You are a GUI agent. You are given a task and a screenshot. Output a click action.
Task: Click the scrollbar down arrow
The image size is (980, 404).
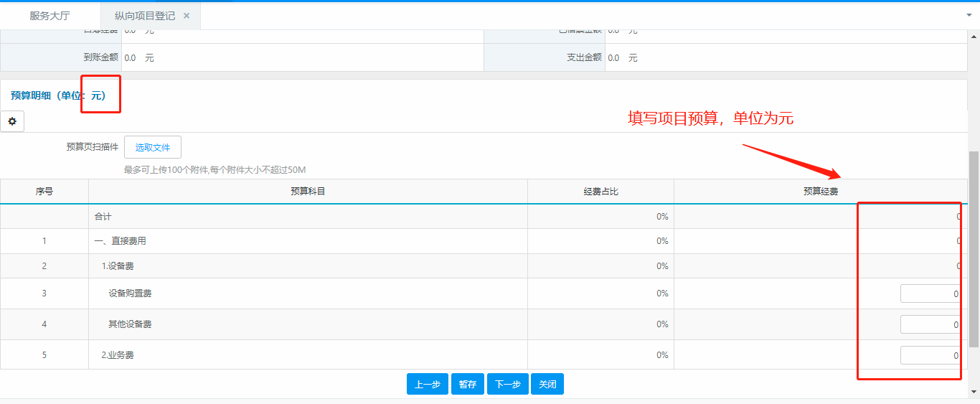(974, 392)
